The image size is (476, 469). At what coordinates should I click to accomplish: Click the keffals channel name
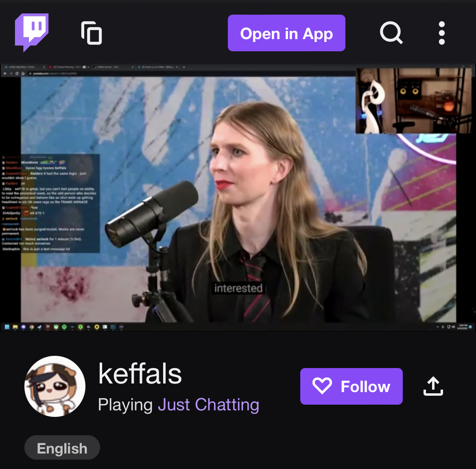(x=140, y=374)
